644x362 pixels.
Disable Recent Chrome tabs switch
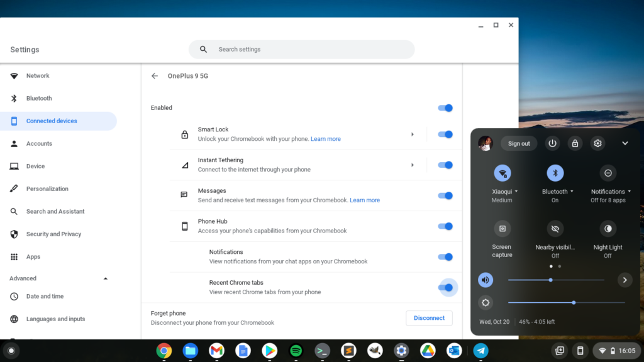click(x=445, y=288)
